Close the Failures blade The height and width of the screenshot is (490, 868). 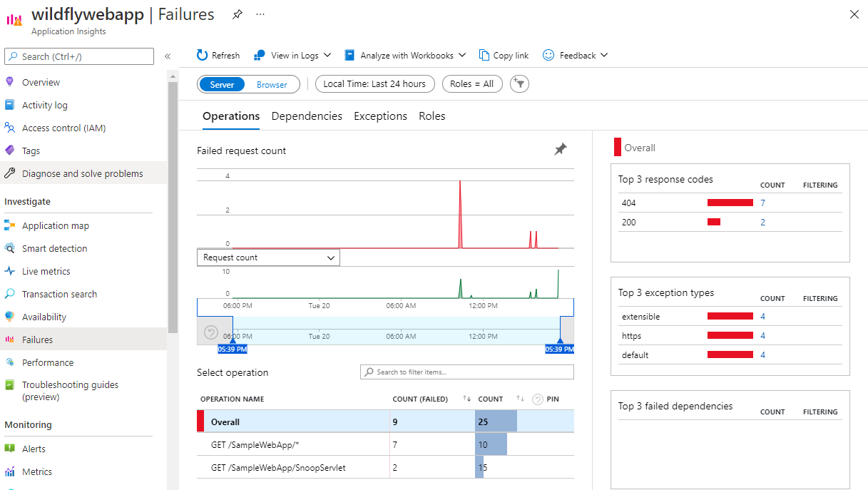pyautogui.click(x=854, y=14)
